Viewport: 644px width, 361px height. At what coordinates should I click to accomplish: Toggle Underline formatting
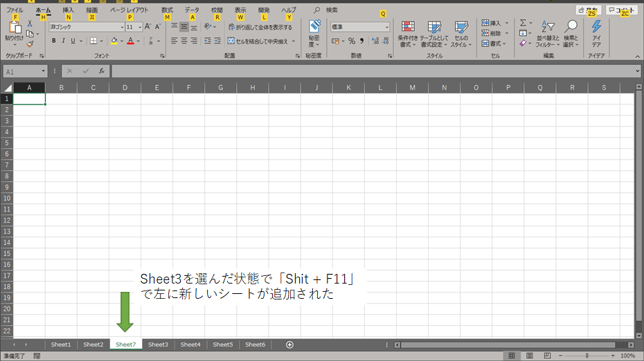pos(73,41)
